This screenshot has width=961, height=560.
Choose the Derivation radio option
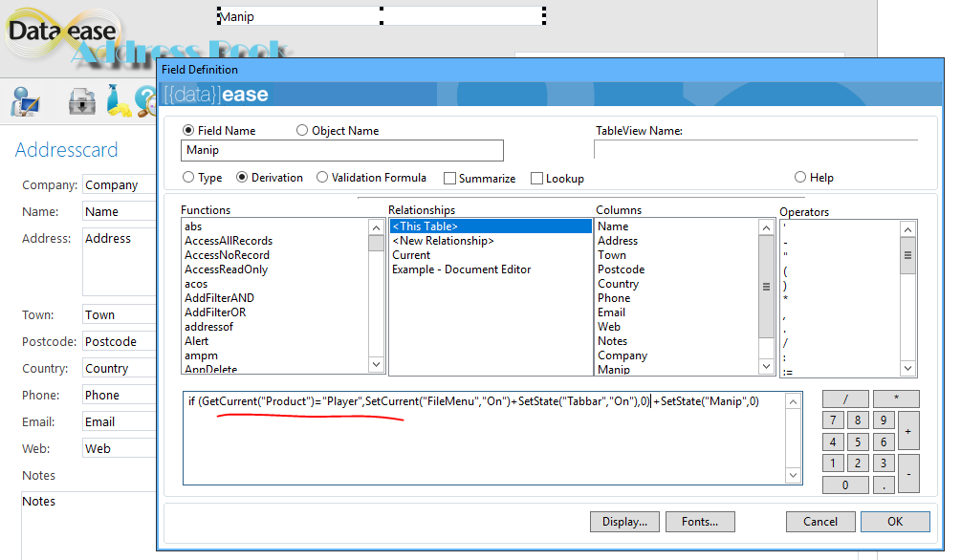pyautogui.click(x=242, y=177)
